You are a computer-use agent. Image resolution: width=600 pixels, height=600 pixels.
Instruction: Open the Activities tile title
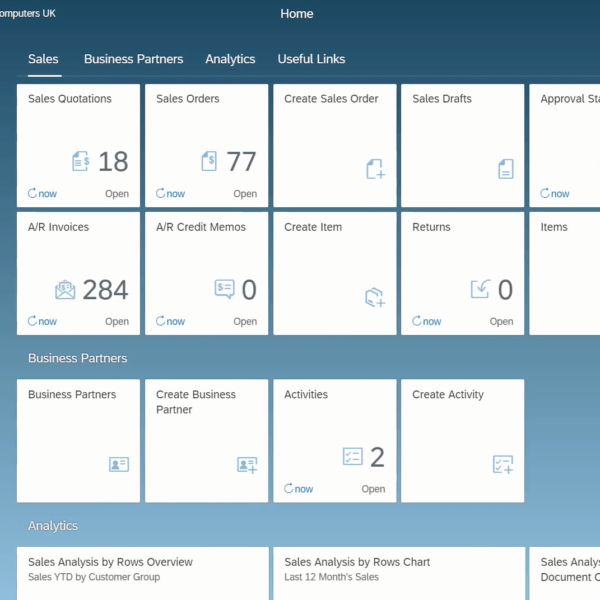click(x=306, y=395)
